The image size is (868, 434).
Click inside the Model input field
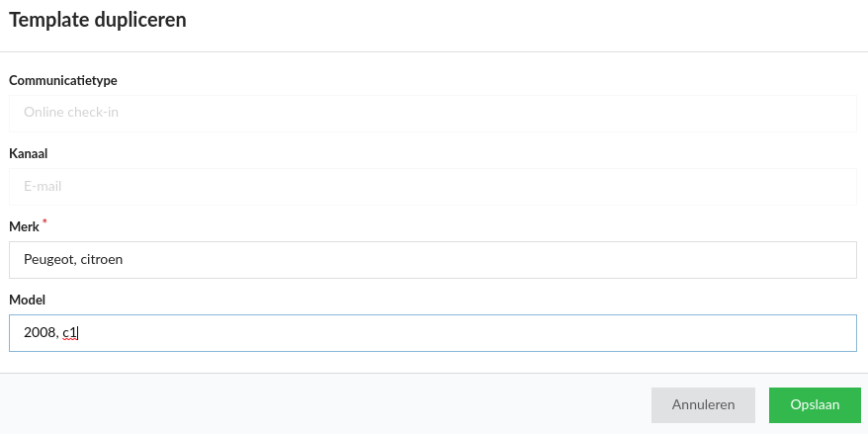[x=432, y=333]
